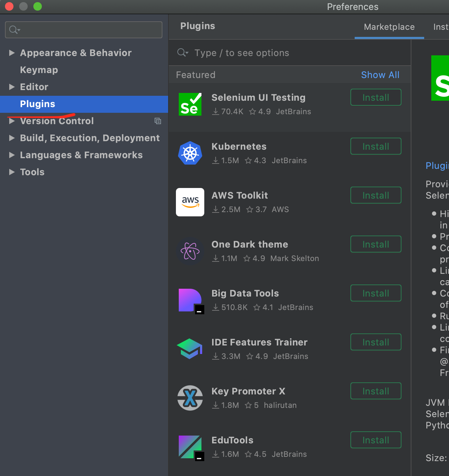
Task: Click the Featured section header
Action: (x=196, y=75)
